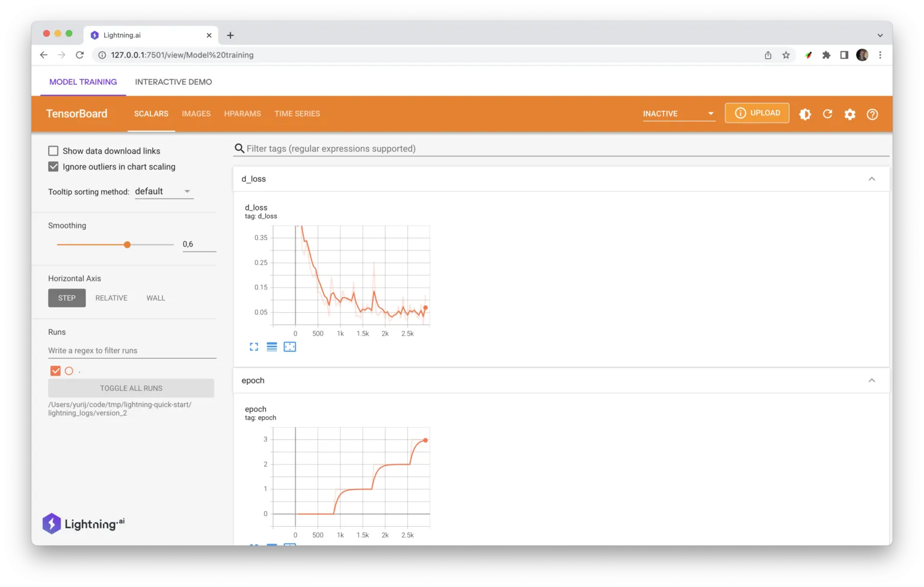Bookmark this page with the star icon
This screenshot has width=924, height=587.
coord(786,55)
